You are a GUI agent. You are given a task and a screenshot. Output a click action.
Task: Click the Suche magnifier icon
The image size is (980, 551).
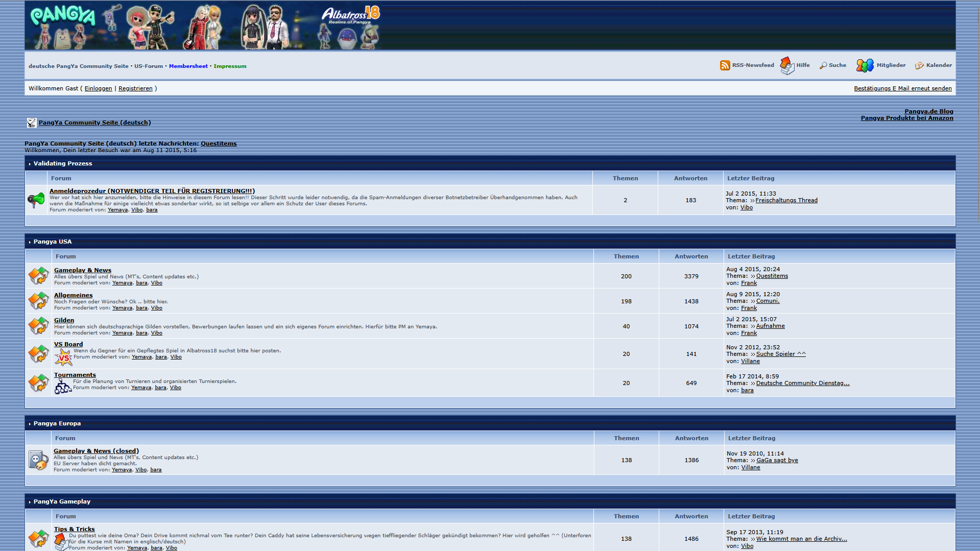[823, 65]
